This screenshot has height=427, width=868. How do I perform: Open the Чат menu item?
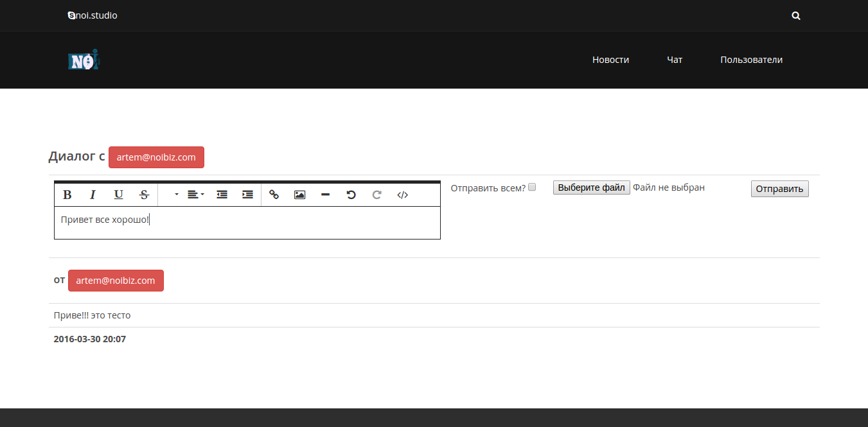click(675, 60)
